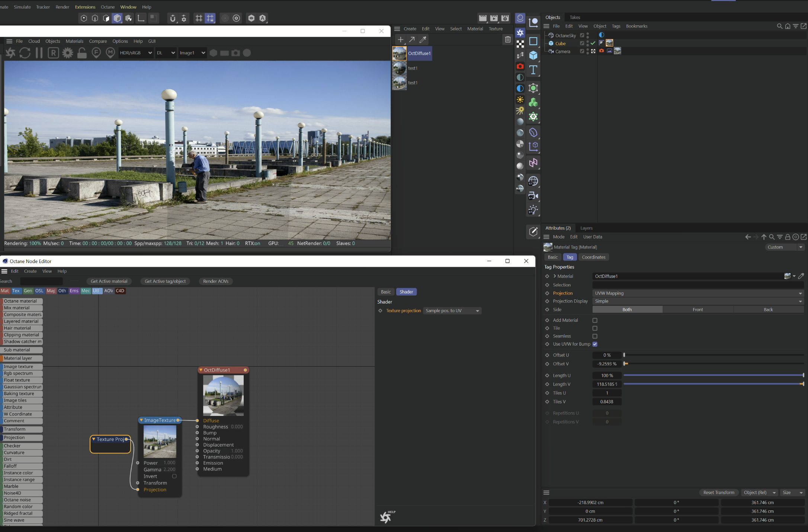Screen dimensions: 808x532
Task: Open the HDR/sRGB dropdown
Action: point(136,53)
